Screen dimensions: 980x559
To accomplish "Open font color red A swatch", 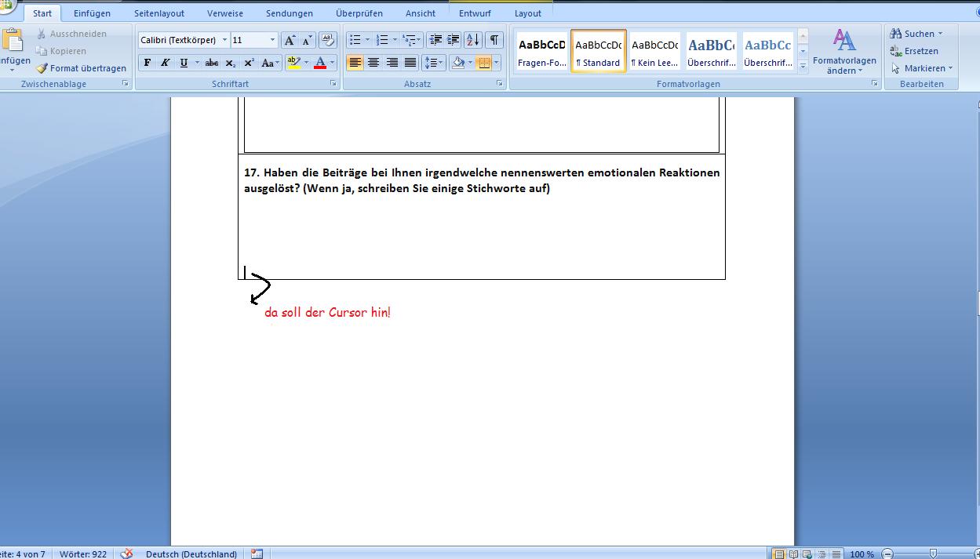I will click(x=319, y=63).
